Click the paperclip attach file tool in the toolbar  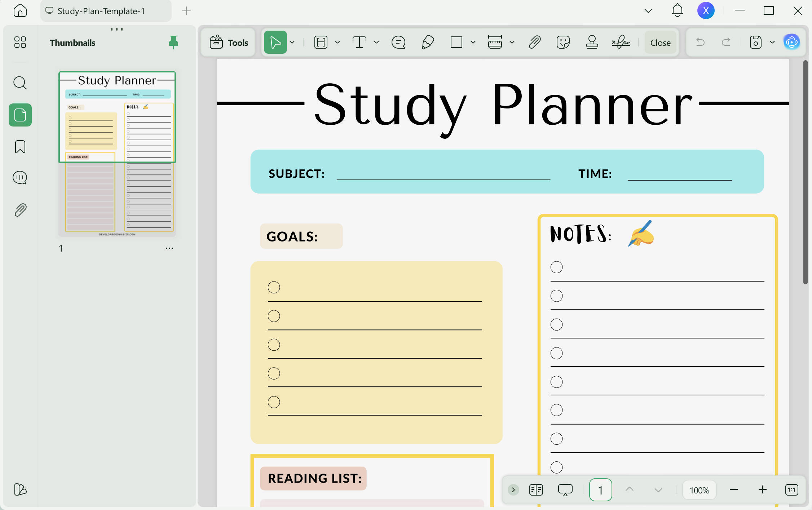(x=535, y=42)
